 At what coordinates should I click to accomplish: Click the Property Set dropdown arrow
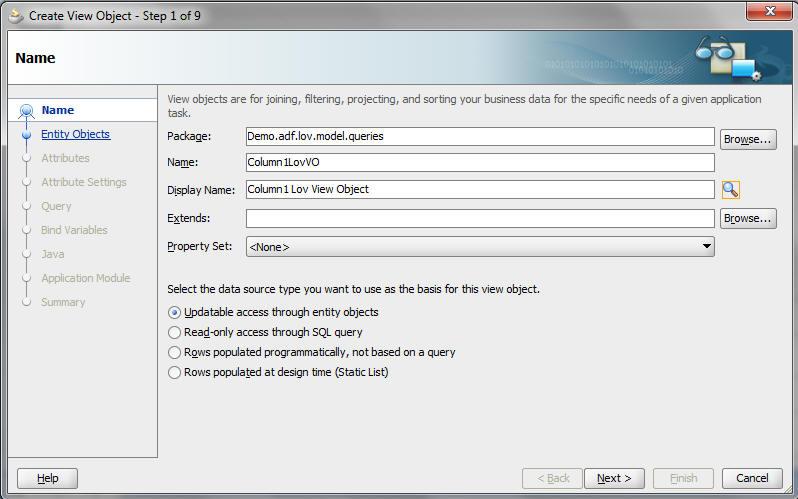(x=706, y=246)
